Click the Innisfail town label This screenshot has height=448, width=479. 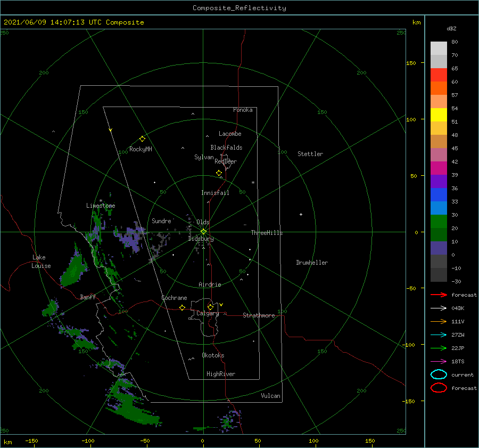click(215, 193)
